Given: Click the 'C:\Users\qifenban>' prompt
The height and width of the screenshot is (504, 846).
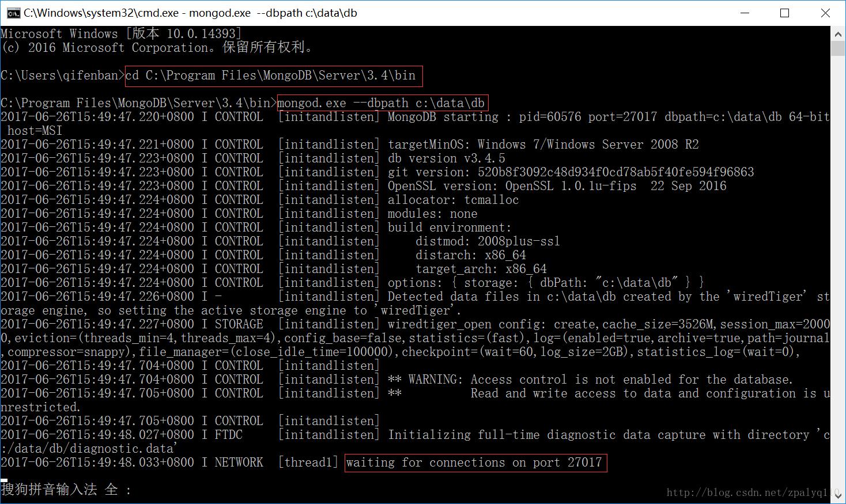Looking at the screenshot, I should 62,75.
